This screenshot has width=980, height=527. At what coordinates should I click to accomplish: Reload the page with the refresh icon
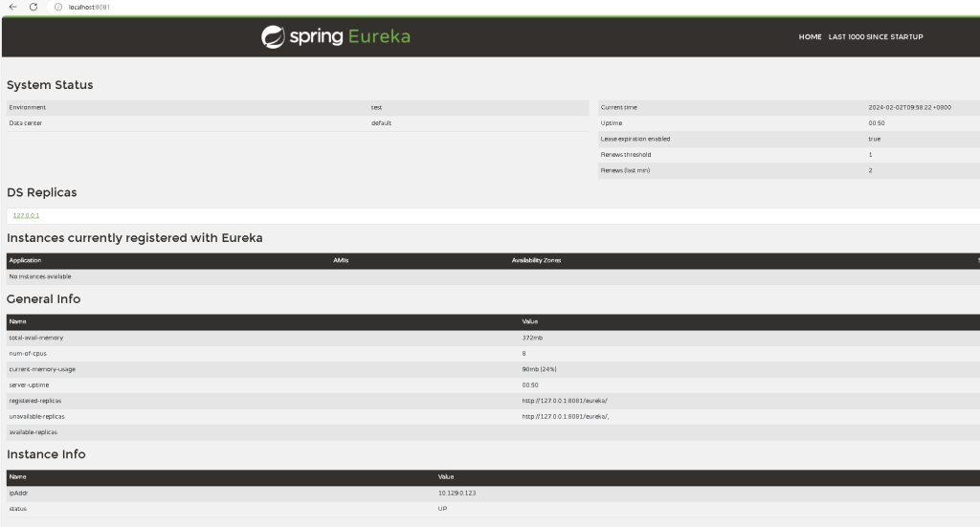pos(33,7)
